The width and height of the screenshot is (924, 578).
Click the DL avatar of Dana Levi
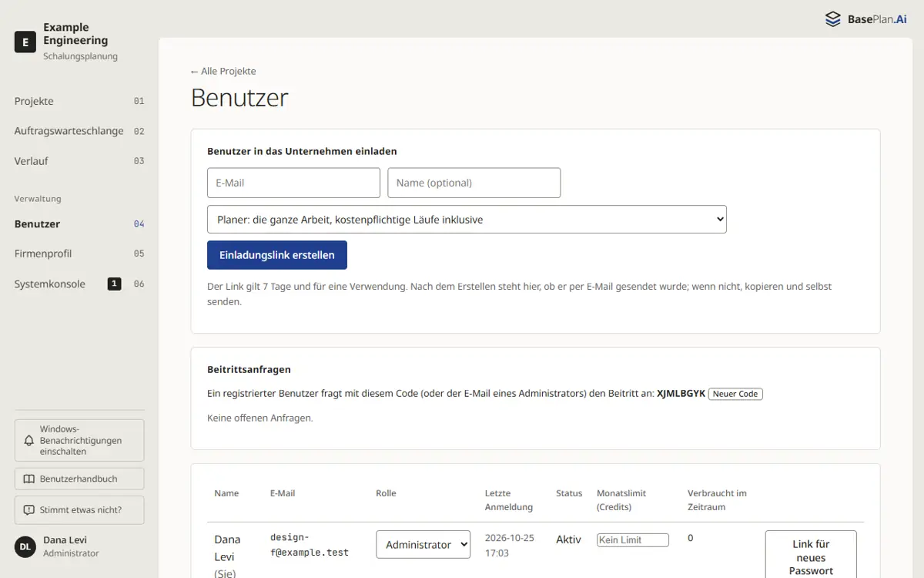pyautogui.click(x=25, y=546)
